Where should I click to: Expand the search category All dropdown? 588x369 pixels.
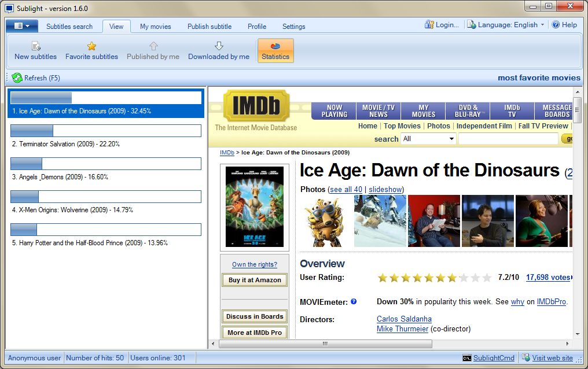[429, 139]
